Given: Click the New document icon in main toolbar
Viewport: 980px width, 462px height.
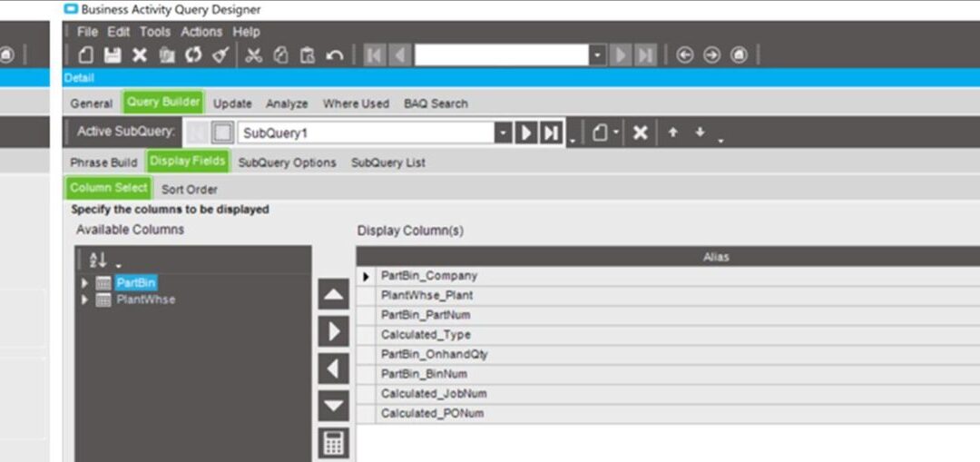Looking at the screenshot, I should coord(86,55).
